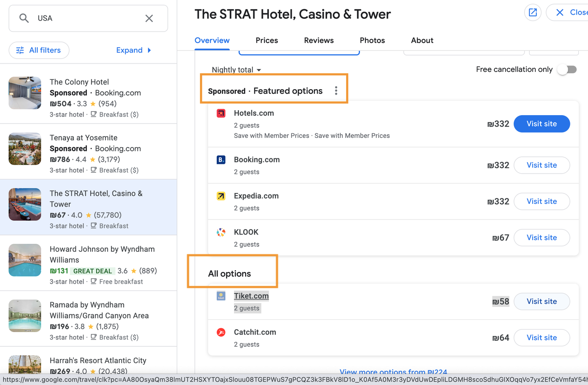
Task: Click Tenaya at Yosemite rating star
Action: click(x=92, y=159)
